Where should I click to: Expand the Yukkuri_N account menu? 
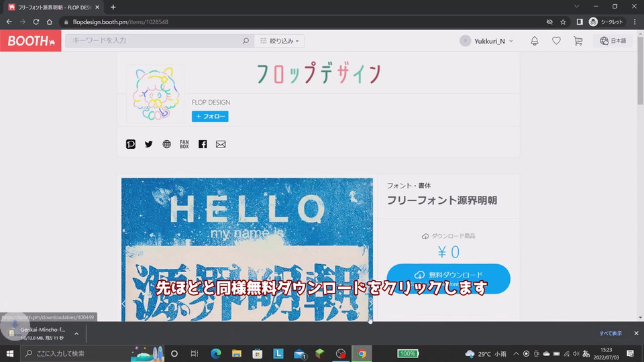487,41
